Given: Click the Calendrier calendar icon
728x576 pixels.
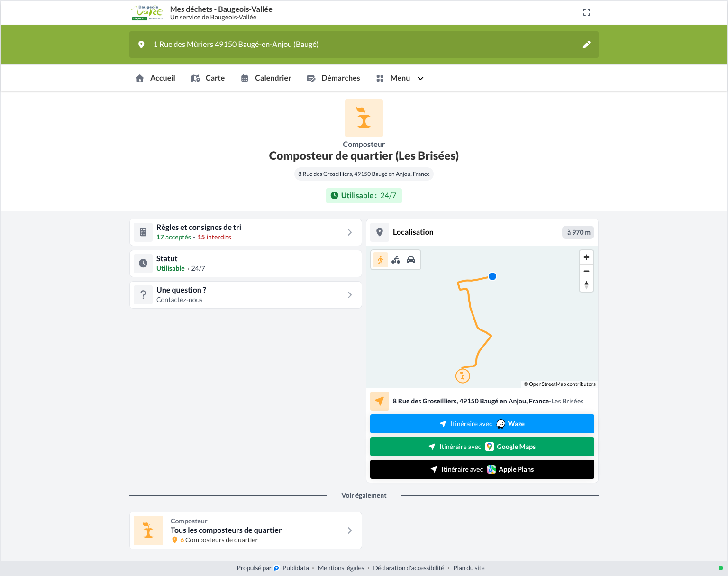Looking at the screenshot, I should click(x=245, y=78).
